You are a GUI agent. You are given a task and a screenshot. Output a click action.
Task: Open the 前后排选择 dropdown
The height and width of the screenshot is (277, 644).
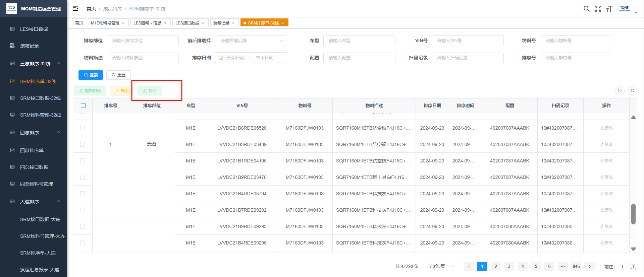click(x=251, y=41)
